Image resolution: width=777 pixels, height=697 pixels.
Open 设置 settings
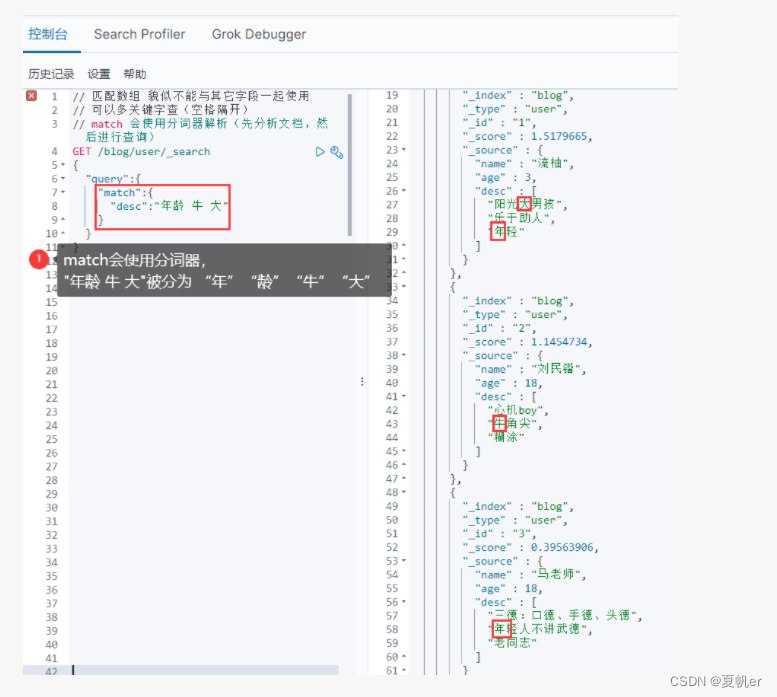pyautogui.click(x=99, y=74)
